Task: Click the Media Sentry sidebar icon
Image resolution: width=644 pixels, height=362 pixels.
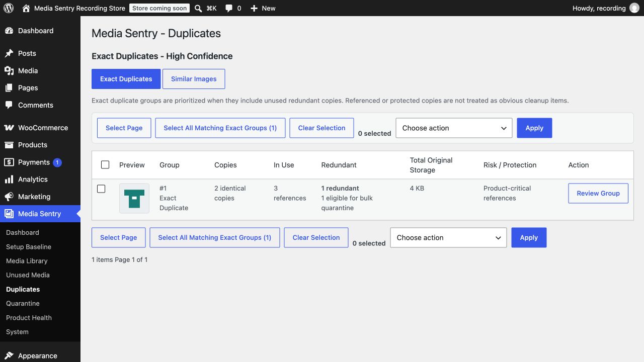Action: coord(9,214)
